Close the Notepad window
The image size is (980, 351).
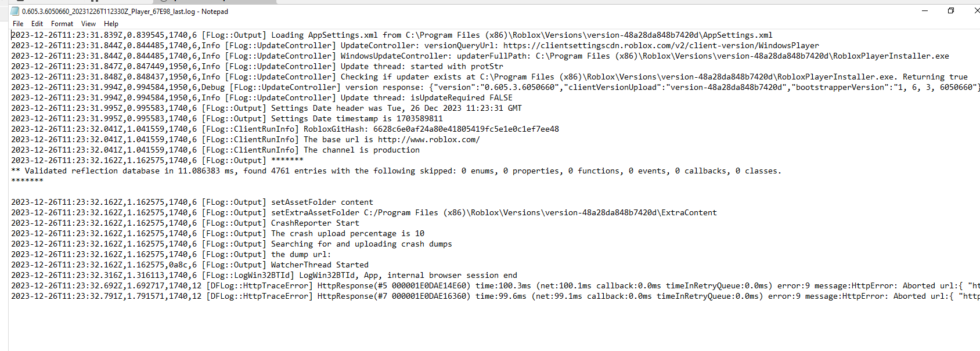[975, 10]
